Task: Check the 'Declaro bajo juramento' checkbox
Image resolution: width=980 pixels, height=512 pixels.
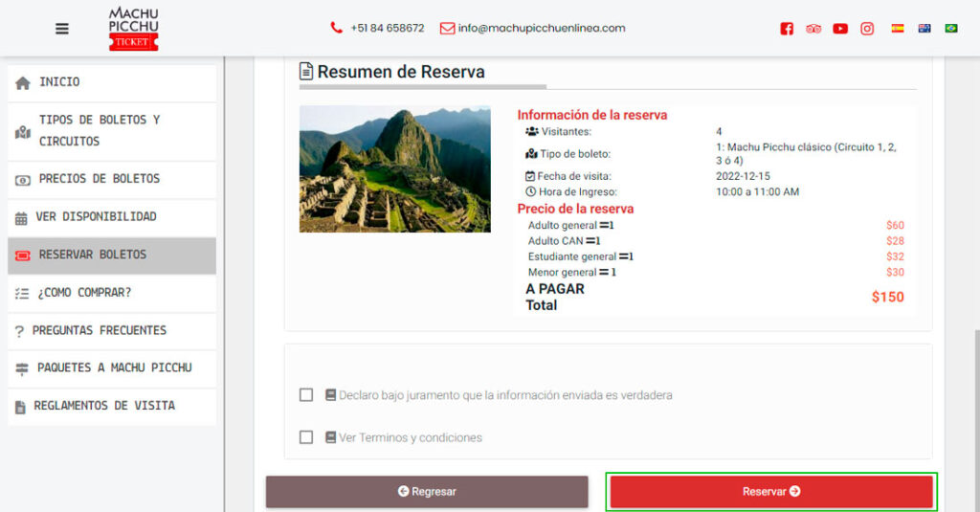Action: [x=306, y=394]
